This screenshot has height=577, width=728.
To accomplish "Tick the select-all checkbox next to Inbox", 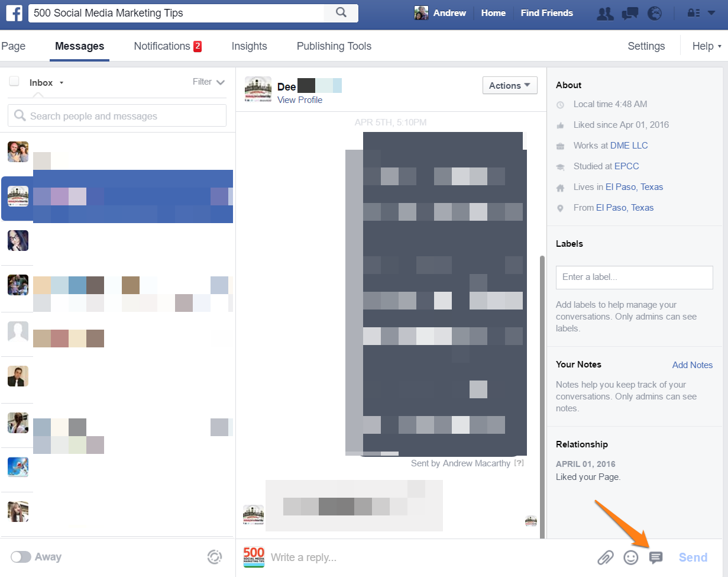I will (14, 82).
